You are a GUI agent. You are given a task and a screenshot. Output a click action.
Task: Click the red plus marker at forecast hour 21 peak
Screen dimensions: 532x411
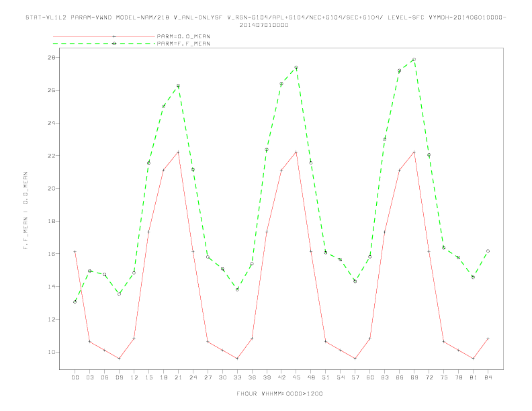pos(178,152)
